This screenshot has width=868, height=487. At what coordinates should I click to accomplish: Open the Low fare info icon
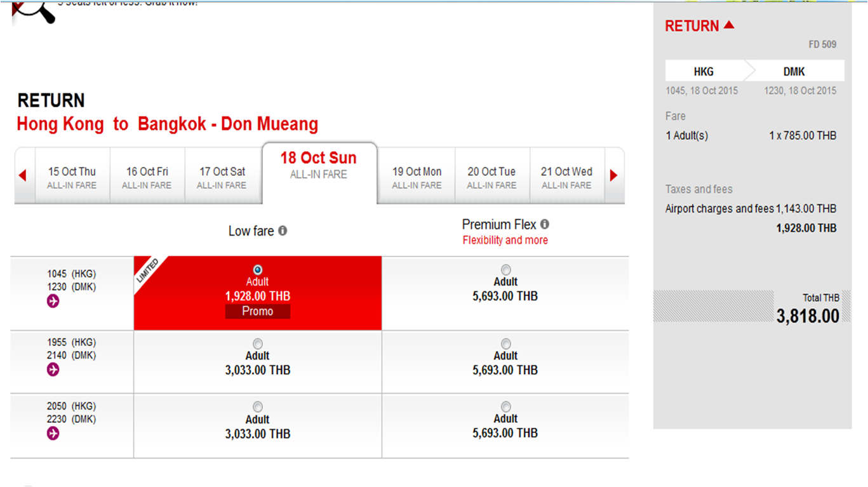pos(283,231)
